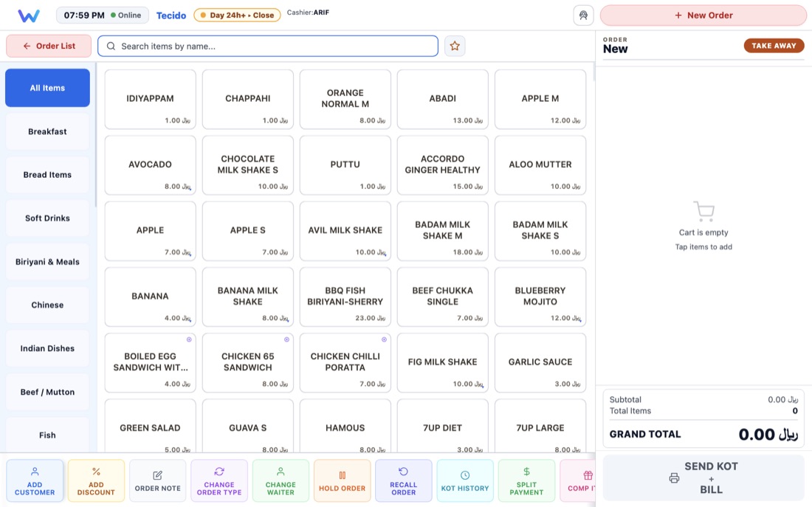The width and height of the screenshot is (812, 507).
Task: Click the Online status indicator
Action: 125,15
